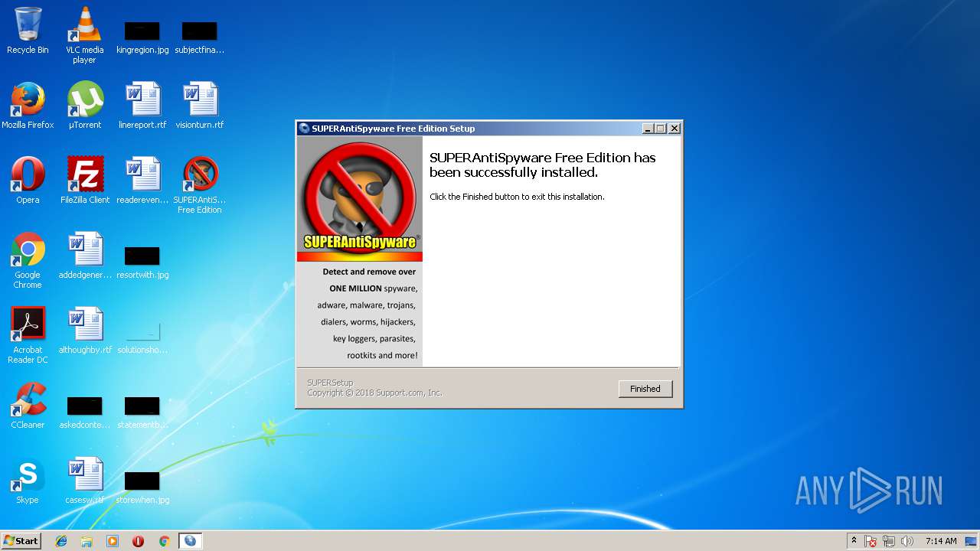Viewport: 980px width, 551px height.
Task: Open the network tray icon
Action: (889, 541)
